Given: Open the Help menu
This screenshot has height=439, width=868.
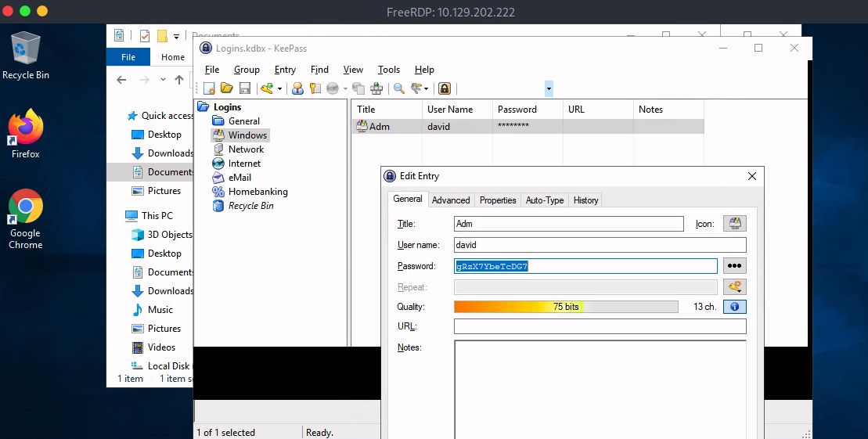Looking at the screenshot, I should coord(424,69).
